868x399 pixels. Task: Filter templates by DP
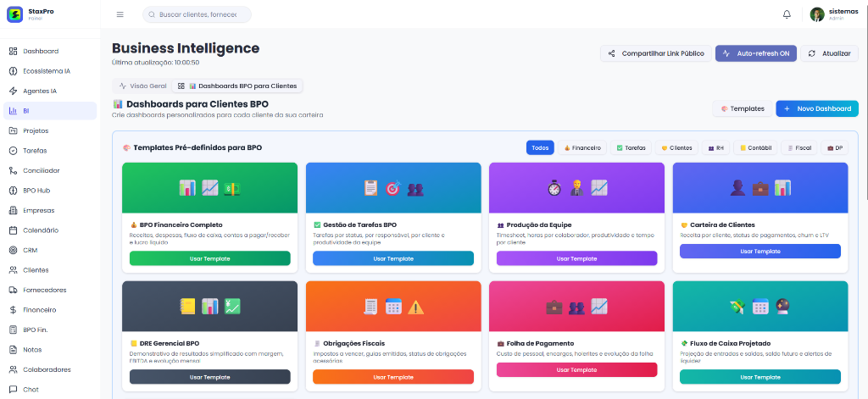click(x=834, y=147)
